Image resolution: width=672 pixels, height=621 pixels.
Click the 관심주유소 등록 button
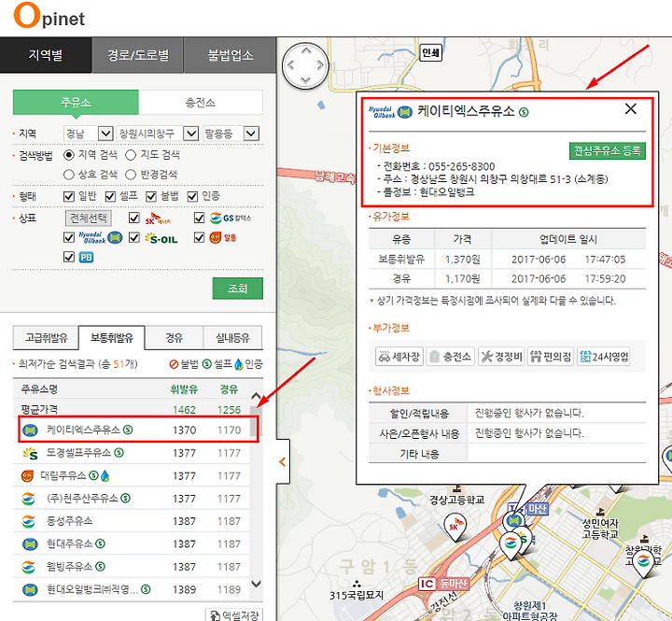[608, 151]
